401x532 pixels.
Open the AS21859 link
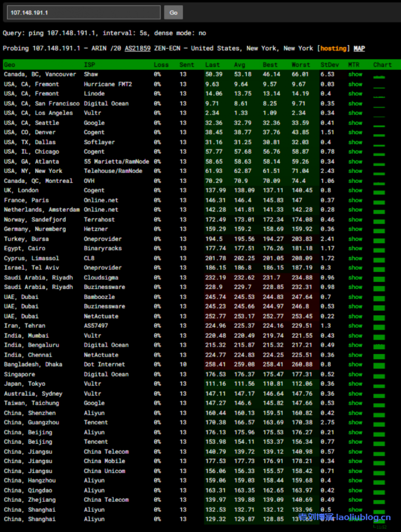(138, 48)
